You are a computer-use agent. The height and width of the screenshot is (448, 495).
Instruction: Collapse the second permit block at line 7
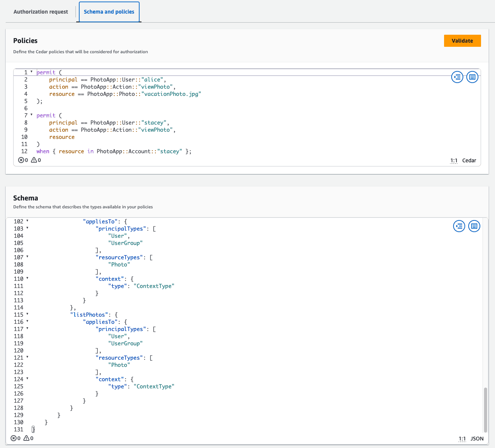(31, 115)
